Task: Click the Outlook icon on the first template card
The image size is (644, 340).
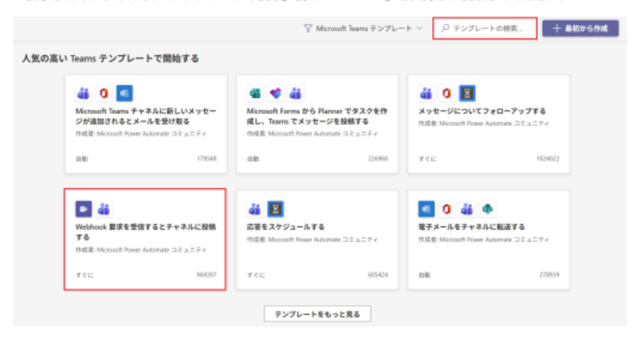Action: tap(124, 93)
